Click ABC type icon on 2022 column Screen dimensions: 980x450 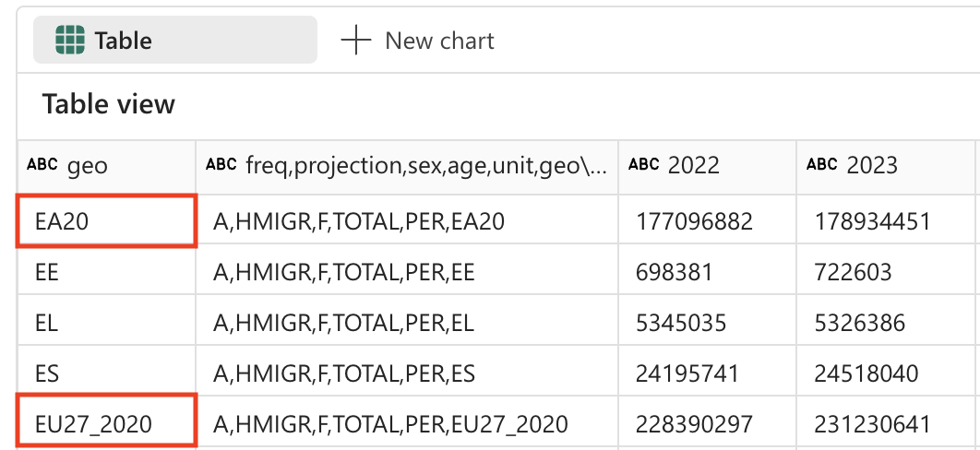(x=644, y=165)
